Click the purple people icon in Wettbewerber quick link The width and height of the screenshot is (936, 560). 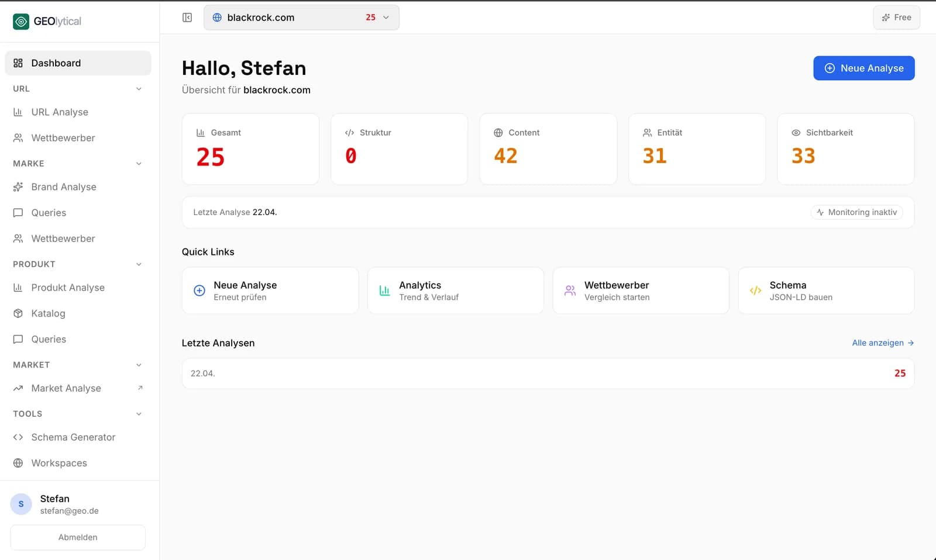[570, 291]
